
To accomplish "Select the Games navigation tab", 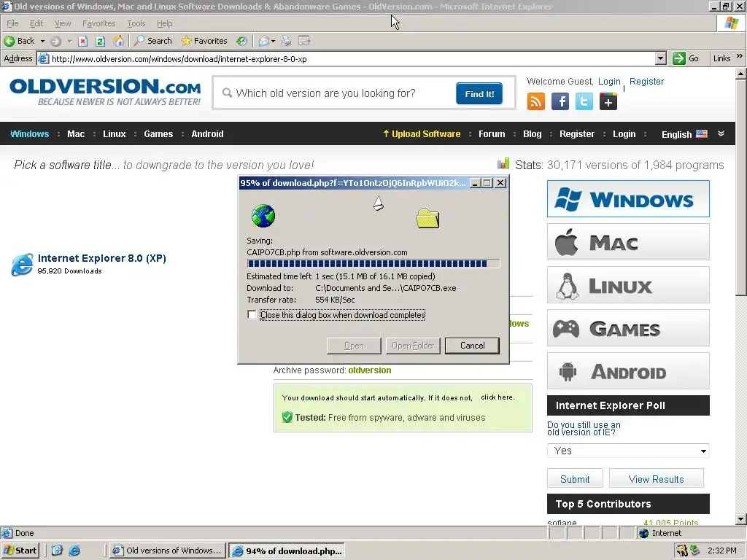I will tap(158, 134).
